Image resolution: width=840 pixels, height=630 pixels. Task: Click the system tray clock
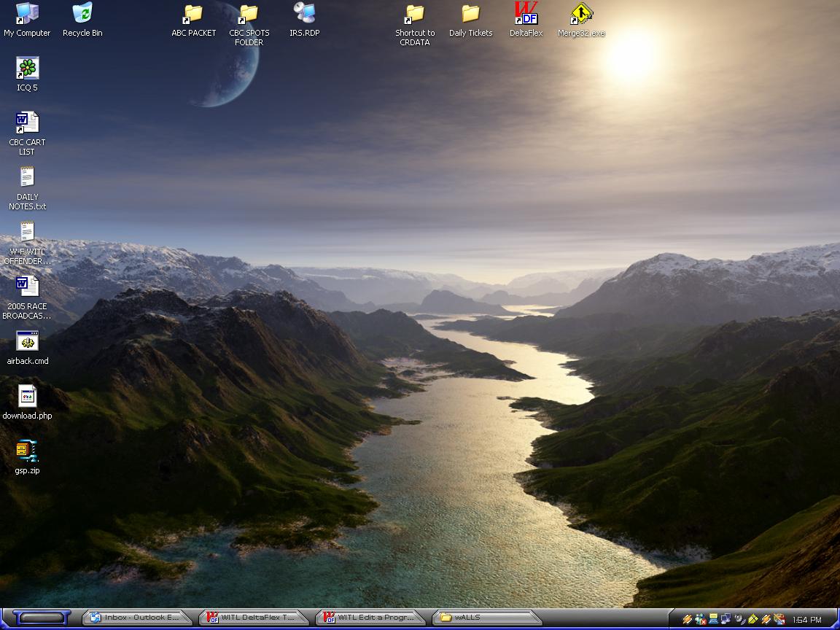(x=806, y=620)
